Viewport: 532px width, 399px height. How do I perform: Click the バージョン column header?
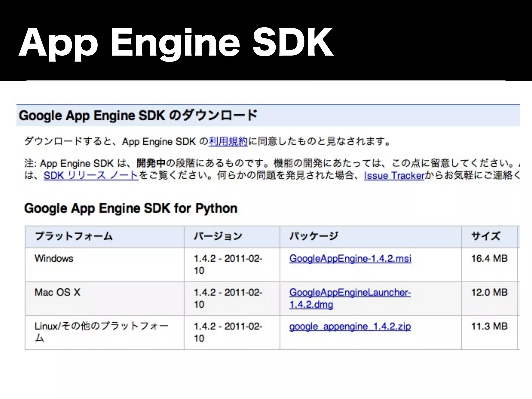[x=218, y=236]
